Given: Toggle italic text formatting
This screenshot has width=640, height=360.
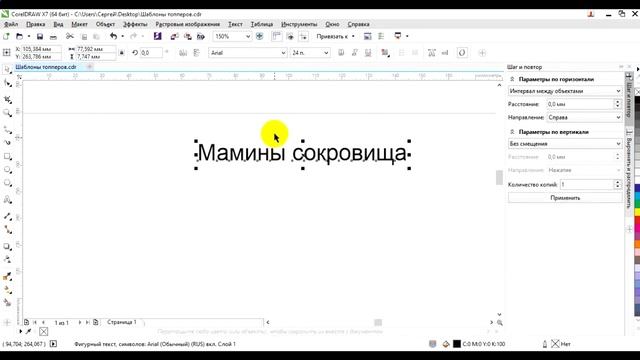Looking at the screenshot, I should pos(355,53).
